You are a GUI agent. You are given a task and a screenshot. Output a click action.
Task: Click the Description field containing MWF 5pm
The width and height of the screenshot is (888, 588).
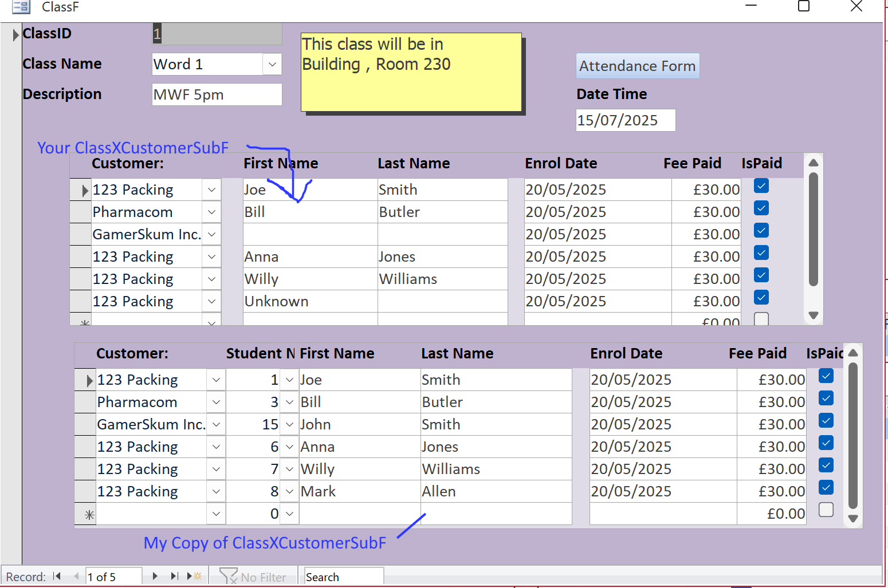click(x=217, y=94)
